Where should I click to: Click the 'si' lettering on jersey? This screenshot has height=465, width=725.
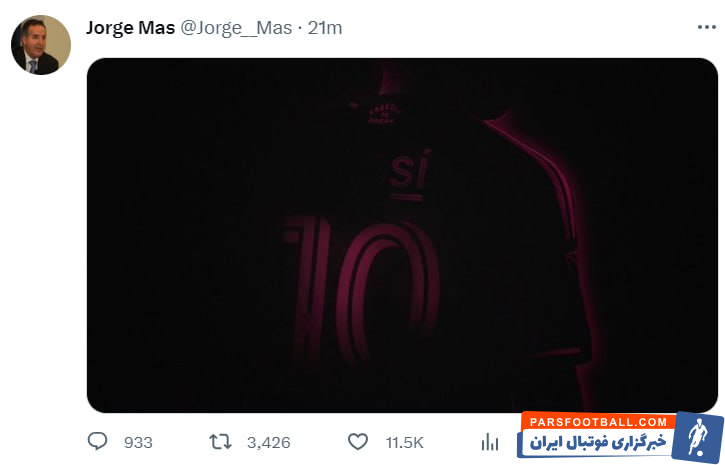[410, 174]
